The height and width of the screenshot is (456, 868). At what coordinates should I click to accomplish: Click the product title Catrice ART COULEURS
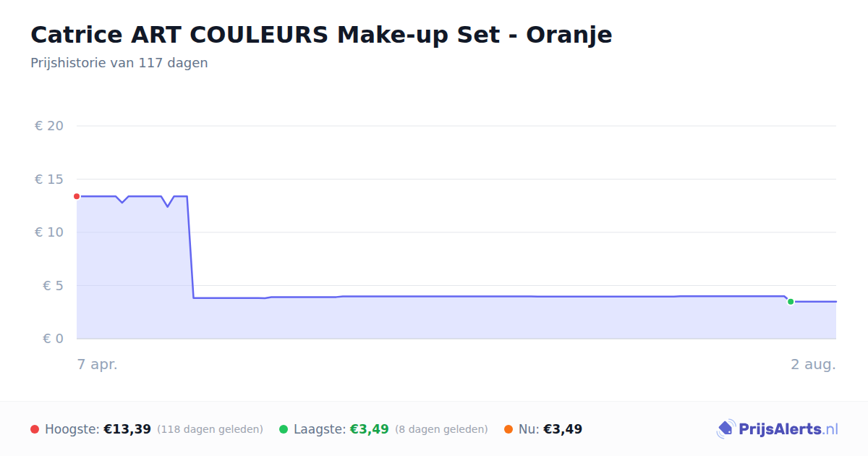pyautogui.click(x=321, y=35)
